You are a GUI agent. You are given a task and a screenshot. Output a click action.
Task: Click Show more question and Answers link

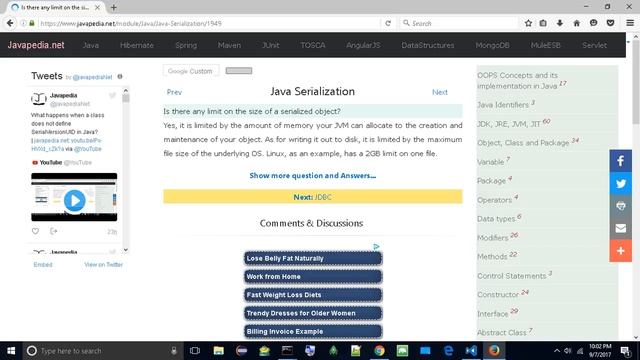[x=313, y=176]
